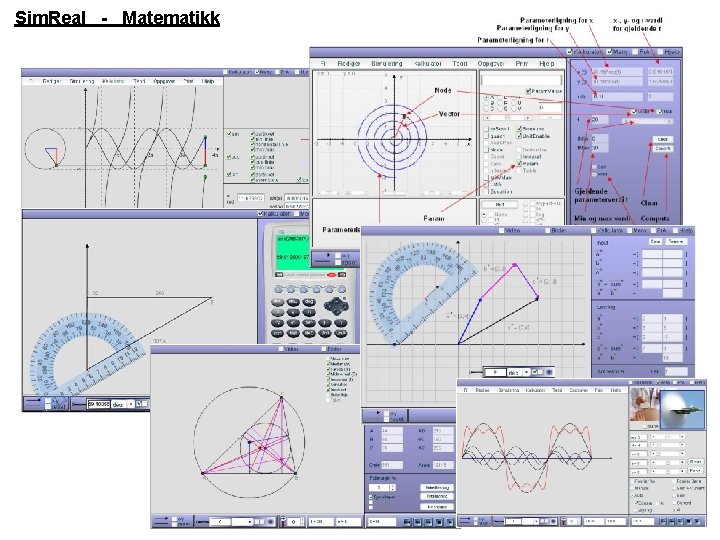
Task: Toggle the Meny checkbox in the parametric window header
Action: (609, 52)
